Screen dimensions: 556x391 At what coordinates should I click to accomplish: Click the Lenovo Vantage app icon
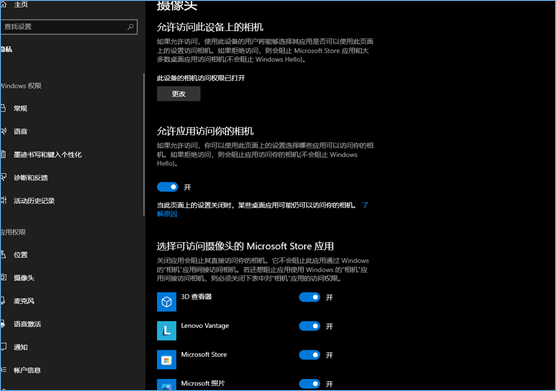coord(166,330)
